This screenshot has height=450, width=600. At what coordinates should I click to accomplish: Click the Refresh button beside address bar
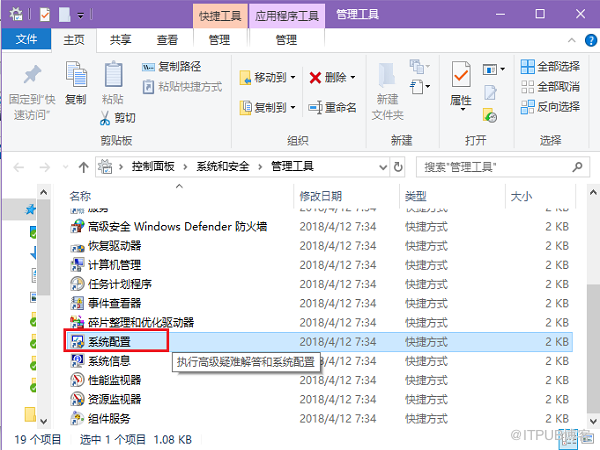pos(398,167)
